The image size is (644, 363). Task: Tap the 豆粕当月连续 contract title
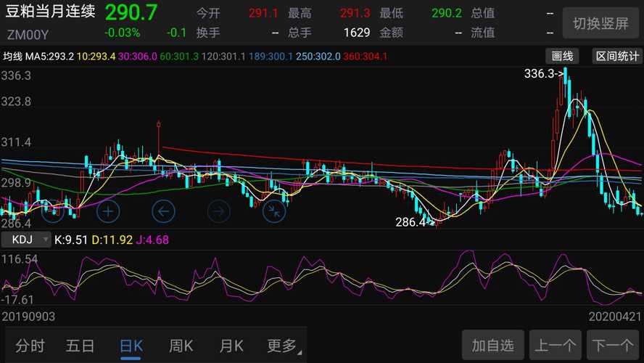pos(50,12)
